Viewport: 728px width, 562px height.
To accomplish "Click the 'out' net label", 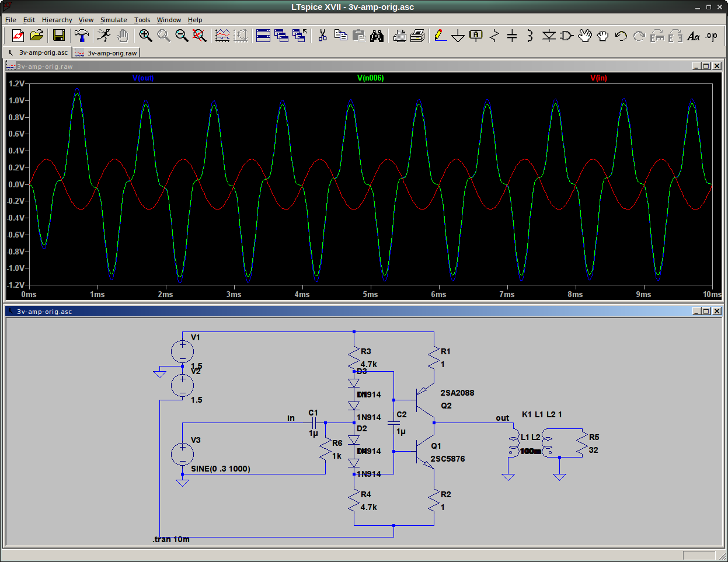I will (503, 418).
